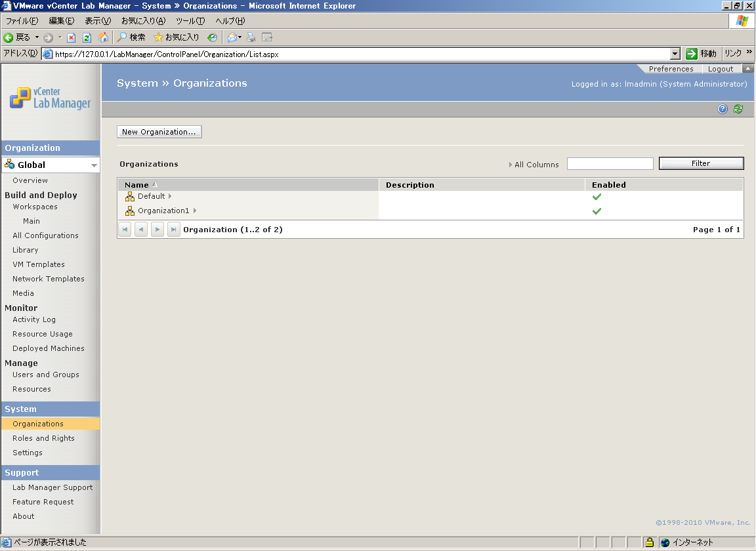Click the Organization1 row icon

tap(130, 211)
